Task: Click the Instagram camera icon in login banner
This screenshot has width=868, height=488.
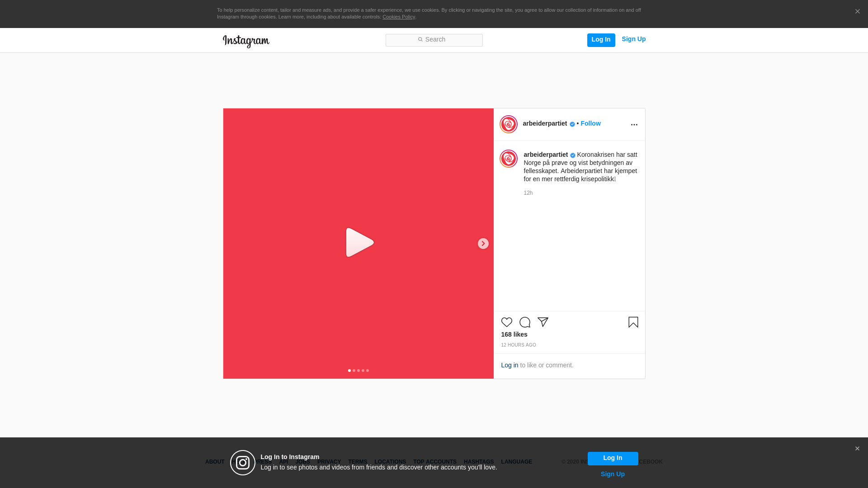Action: (x=243, y=463)
